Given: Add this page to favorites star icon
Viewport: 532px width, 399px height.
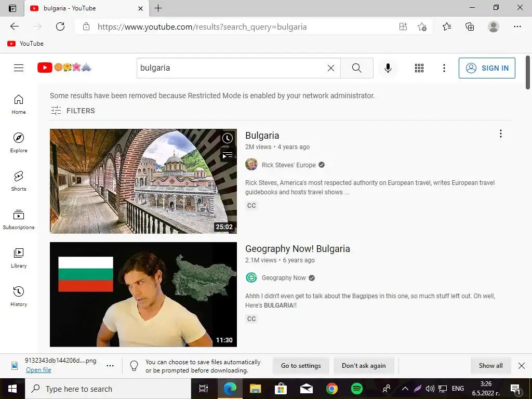Looking at the screenshot, I should [x=422, y=26].
